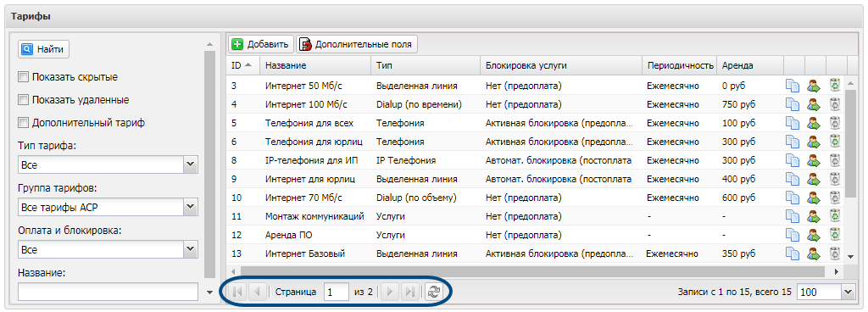Viewport: 868px width, 312px height.
Task: Copy tariff Интернет 100 Мб/с icon
Action: pyautogui.click(x=793, y=104)
